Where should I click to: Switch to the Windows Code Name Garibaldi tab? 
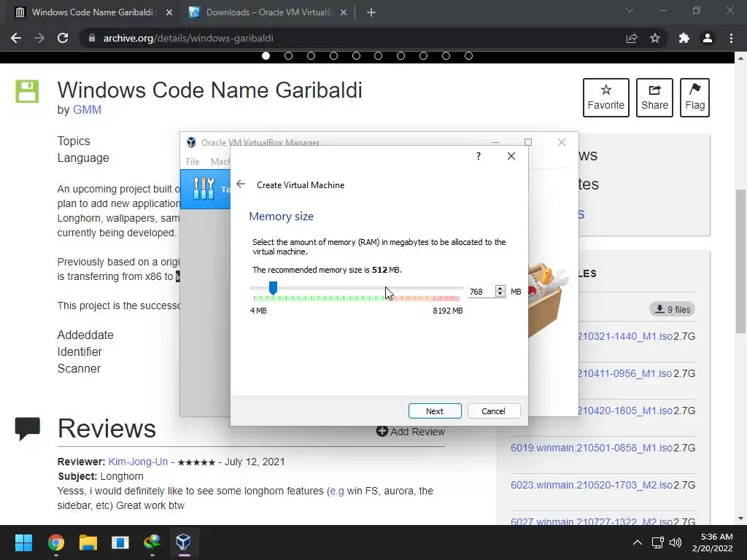93,12
